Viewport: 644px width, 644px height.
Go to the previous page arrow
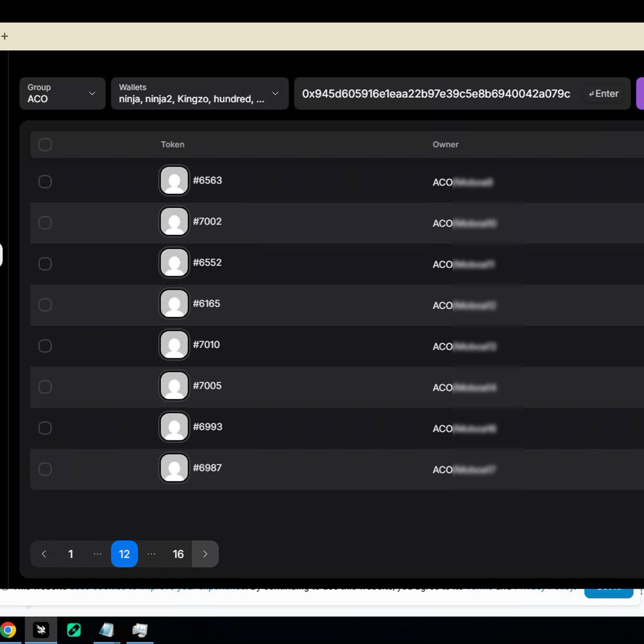[44, 554]
